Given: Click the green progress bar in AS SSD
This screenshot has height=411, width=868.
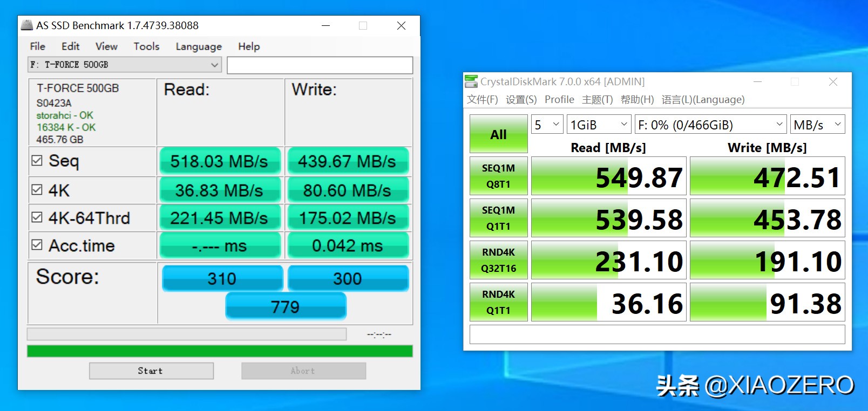Looking at the screenshot, I should click(220, 351).
